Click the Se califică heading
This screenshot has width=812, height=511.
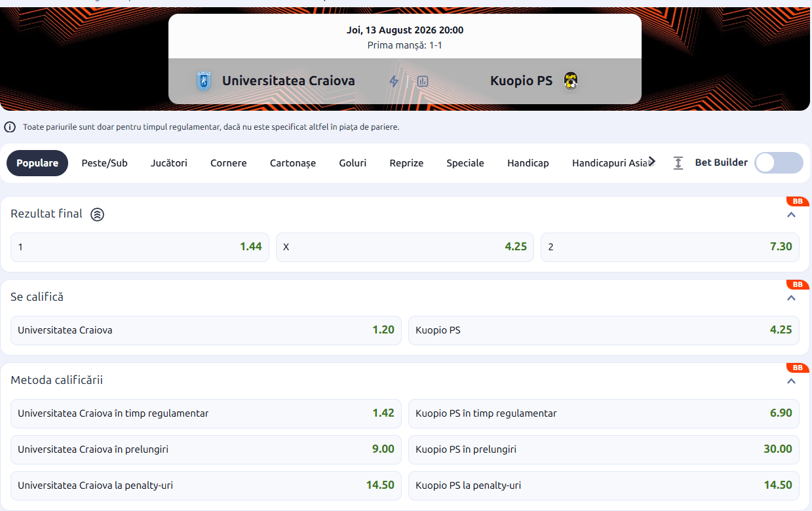point(37,297)
